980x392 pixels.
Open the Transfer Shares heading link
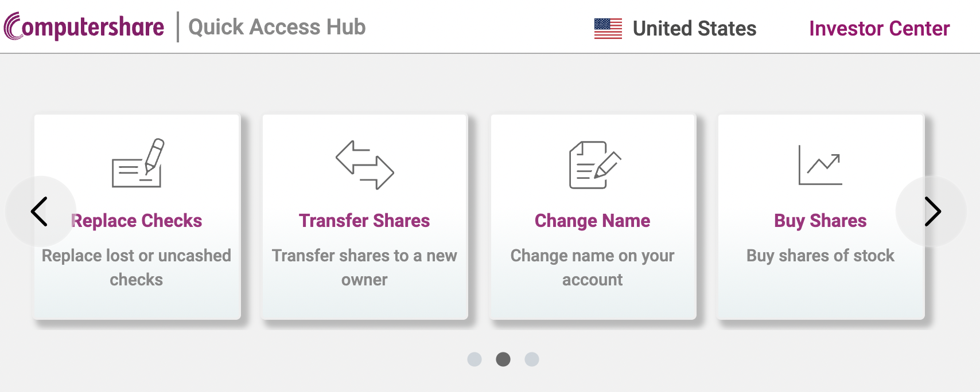point(364,221)
